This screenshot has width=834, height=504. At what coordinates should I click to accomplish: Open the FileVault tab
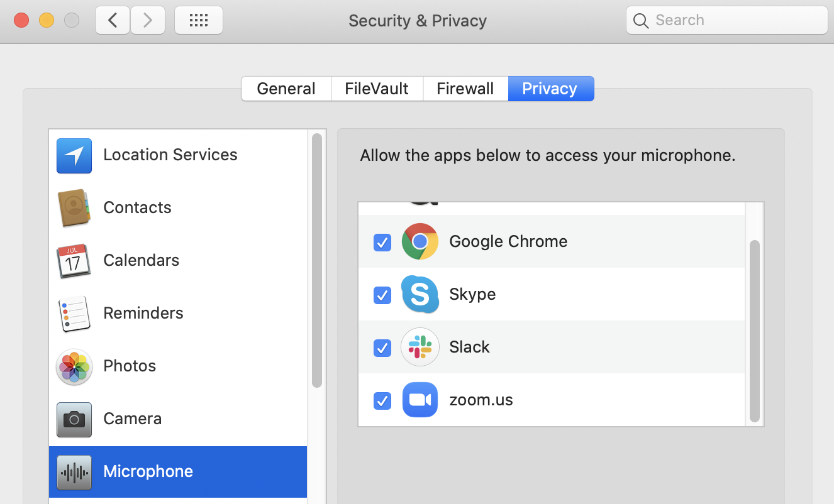[x=376, y=89]
